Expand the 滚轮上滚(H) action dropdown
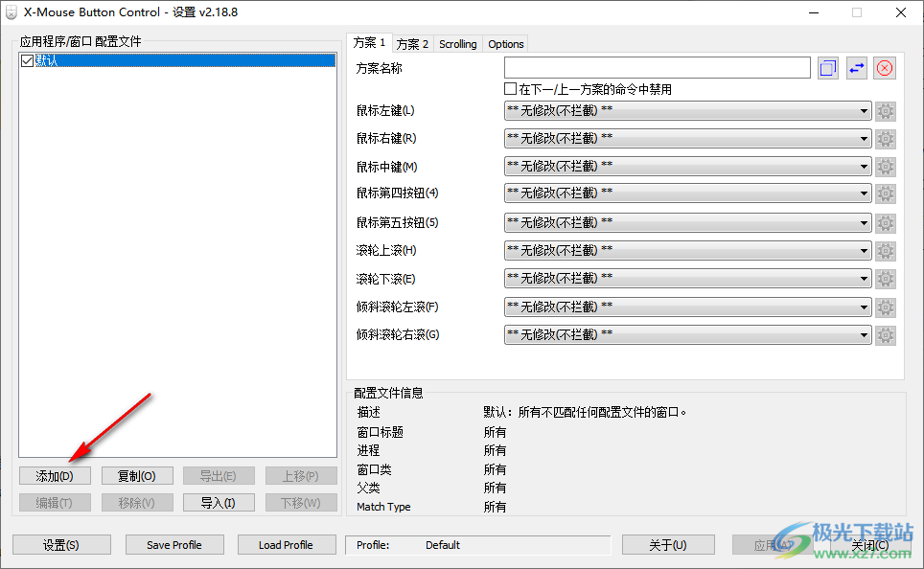924x569 pixels. pyautogui.click(x=687, y=250)
